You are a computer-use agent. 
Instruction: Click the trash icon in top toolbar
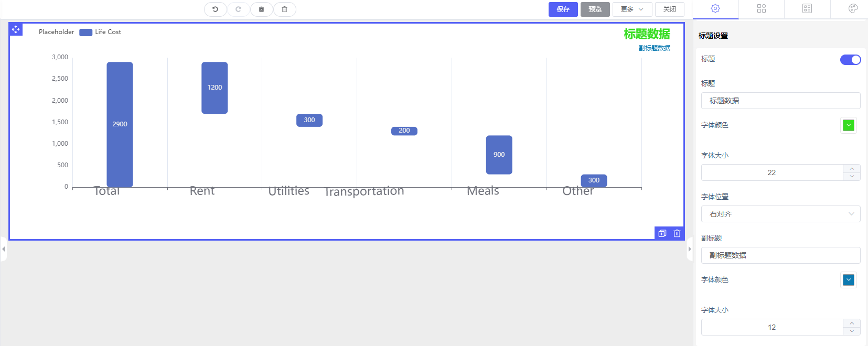point(284,9)
